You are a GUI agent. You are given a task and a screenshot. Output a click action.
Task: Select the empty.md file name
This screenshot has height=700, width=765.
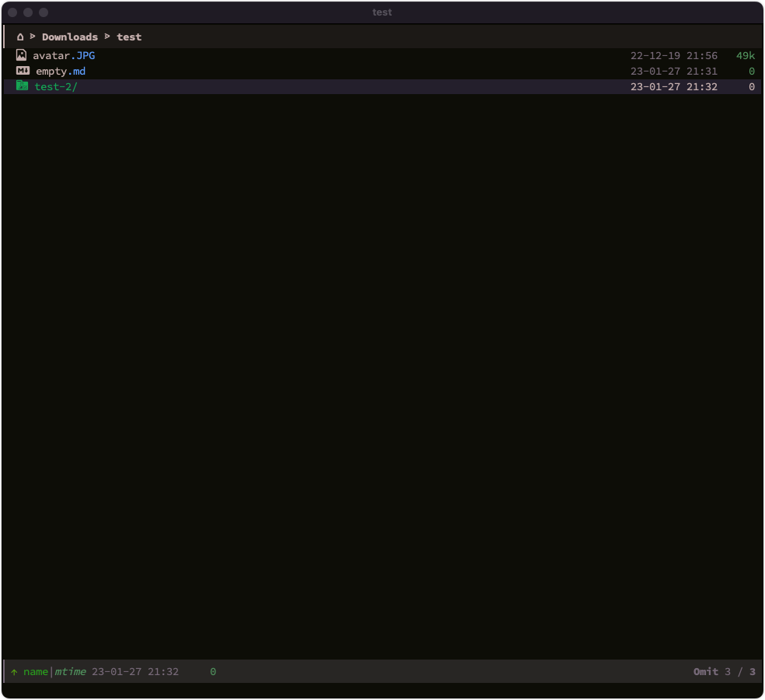coord(61,72)
